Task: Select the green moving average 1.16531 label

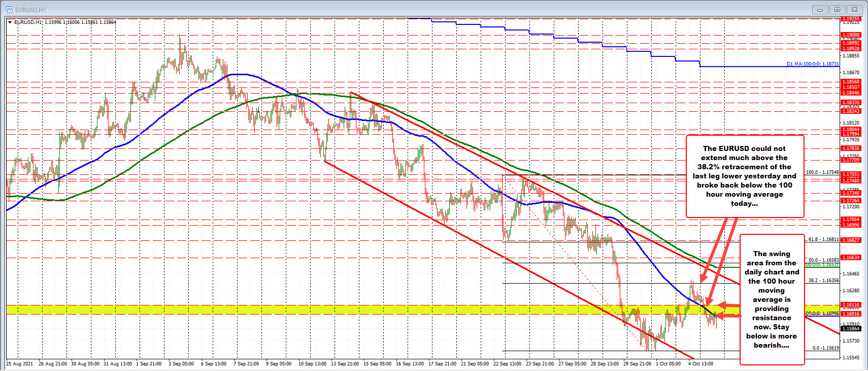Action: pos(822,265)
